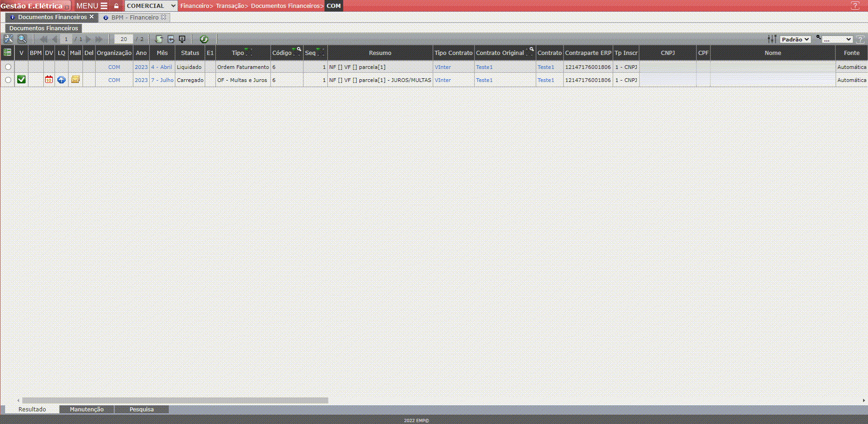
Task: Click the green list icon in table header
Action: pos(7,53)
